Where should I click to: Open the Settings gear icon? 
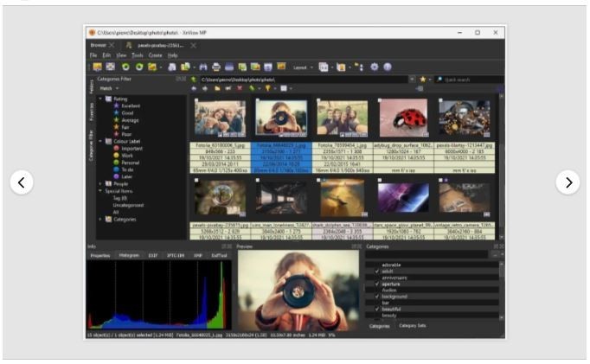pos(375,67)
